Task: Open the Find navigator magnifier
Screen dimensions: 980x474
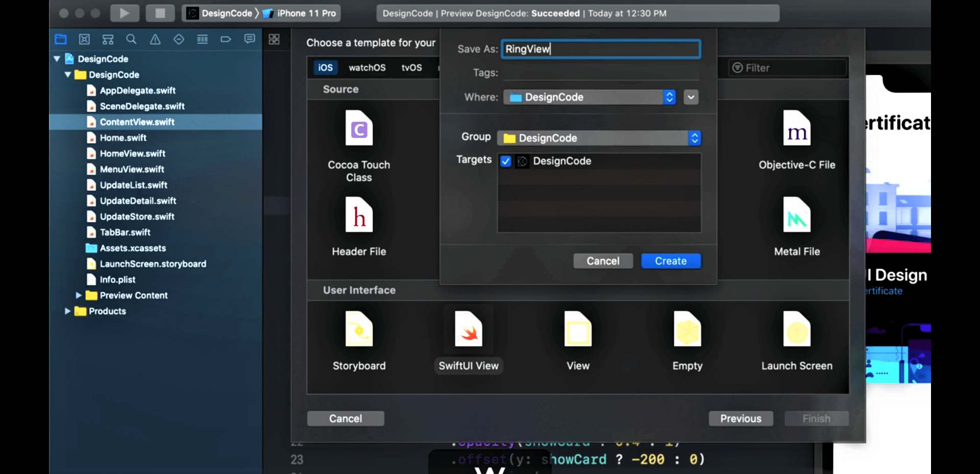Action: [x=131, y=39]
